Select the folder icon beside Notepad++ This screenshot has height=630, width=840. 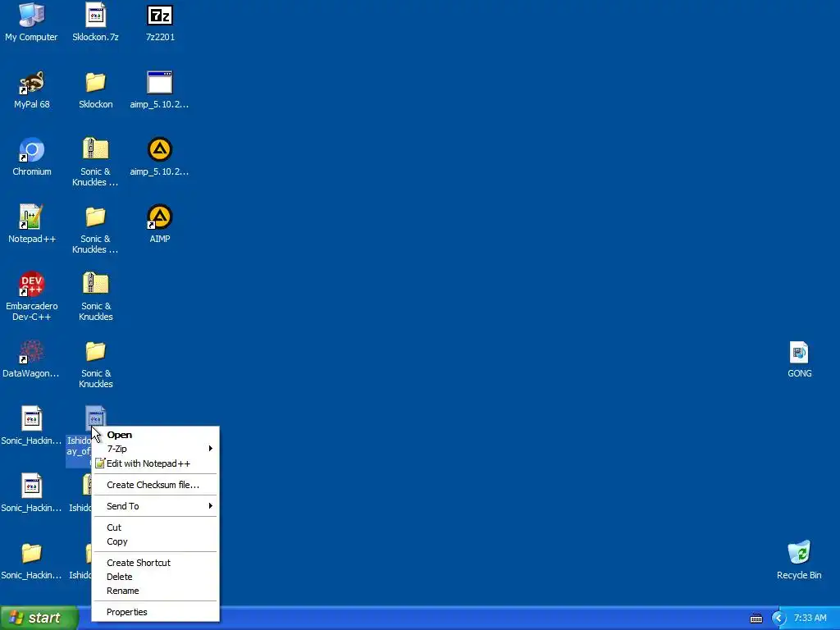point(95,230)
